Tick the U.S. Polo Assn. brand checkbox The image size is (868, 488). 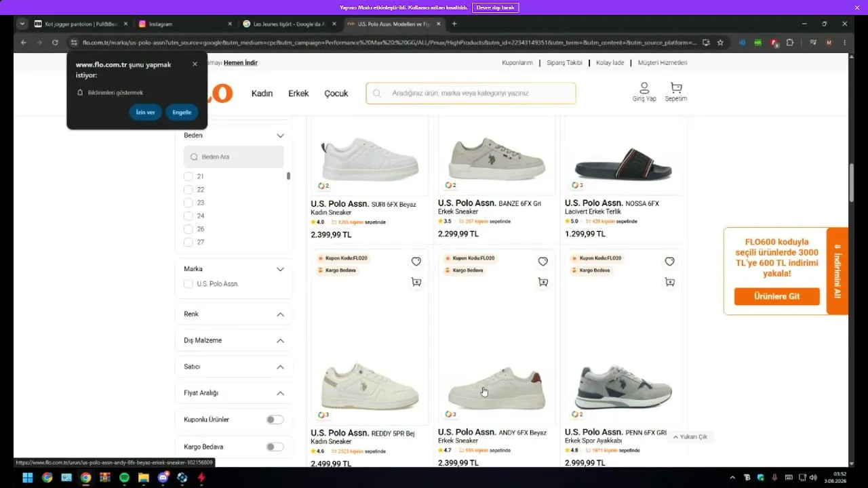click(189, 284)
